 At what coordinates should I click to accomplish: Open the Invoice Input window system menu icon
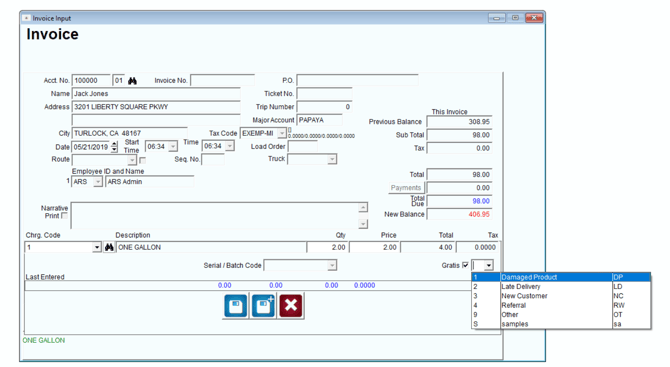[x=26, y=18]
